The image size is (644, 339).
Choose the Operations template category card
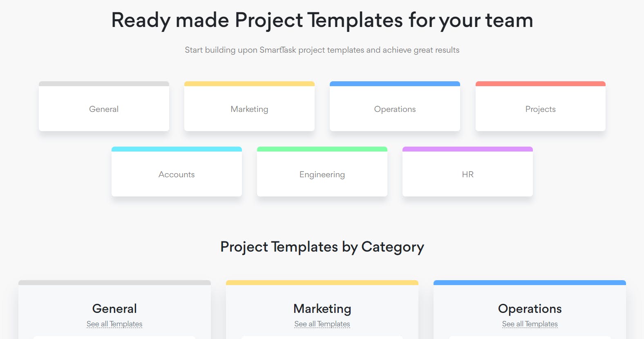click(x=395, y=109)
